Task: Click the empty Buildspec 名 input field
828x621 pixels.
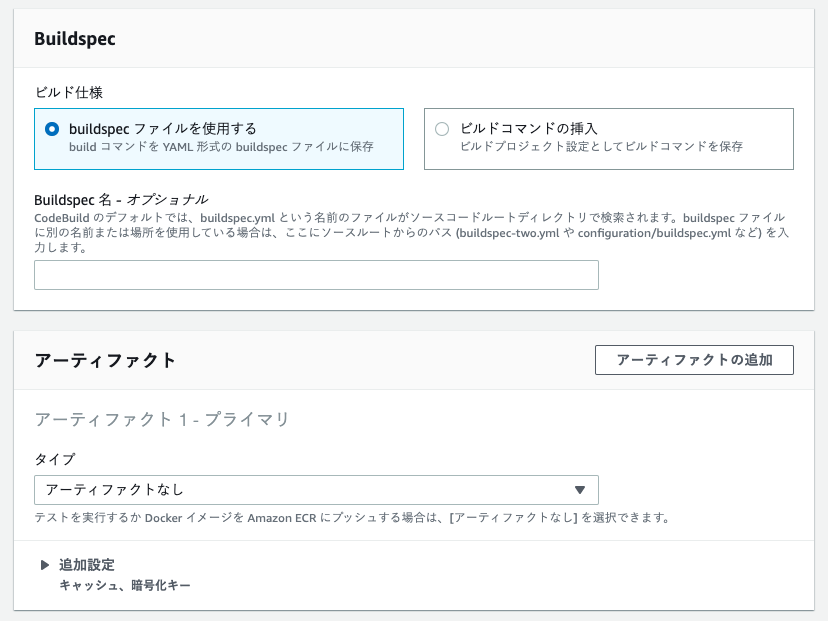Action: coord(316,274)
